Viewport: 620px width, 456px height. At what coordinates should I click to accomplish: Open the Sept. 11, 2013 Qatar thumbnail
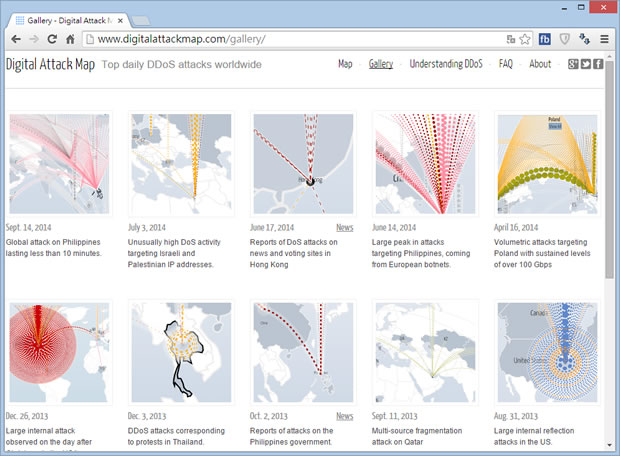tap(425, 352)
